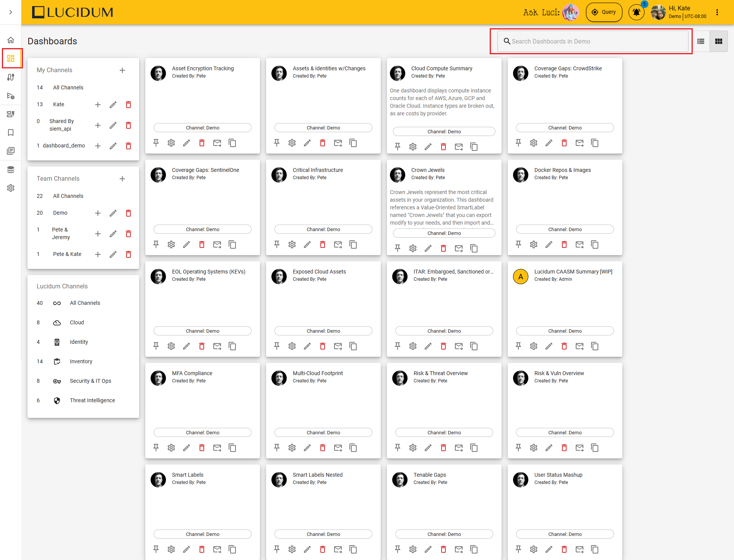Add a new Team Channel
Image resolution: width=734 pixels, height=560 pixels.
[x=122, y=179]
